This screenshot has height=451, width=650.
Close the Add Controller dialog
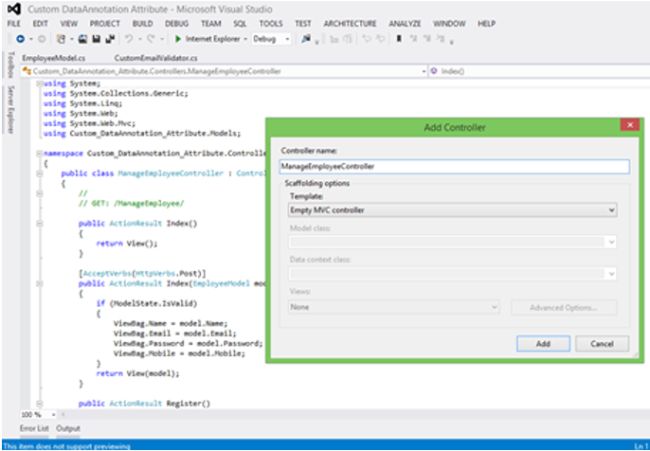(630, 126)
